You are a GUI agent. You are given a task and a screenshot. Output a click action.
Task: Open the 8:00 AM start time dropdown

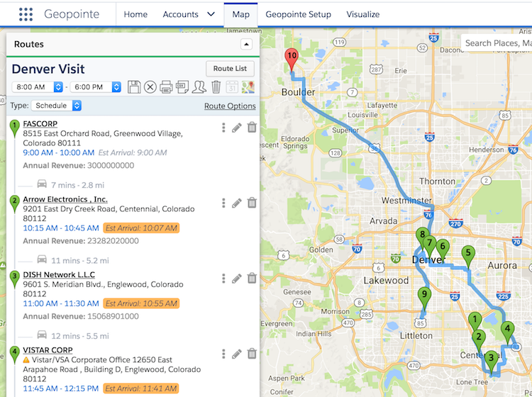(38, 87)
